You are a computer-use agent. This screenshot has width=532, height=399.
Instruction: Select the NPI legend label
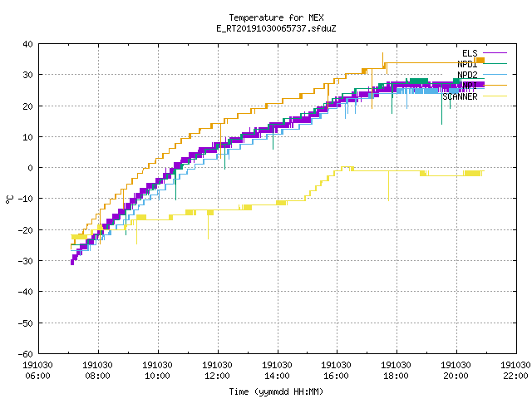470,86
